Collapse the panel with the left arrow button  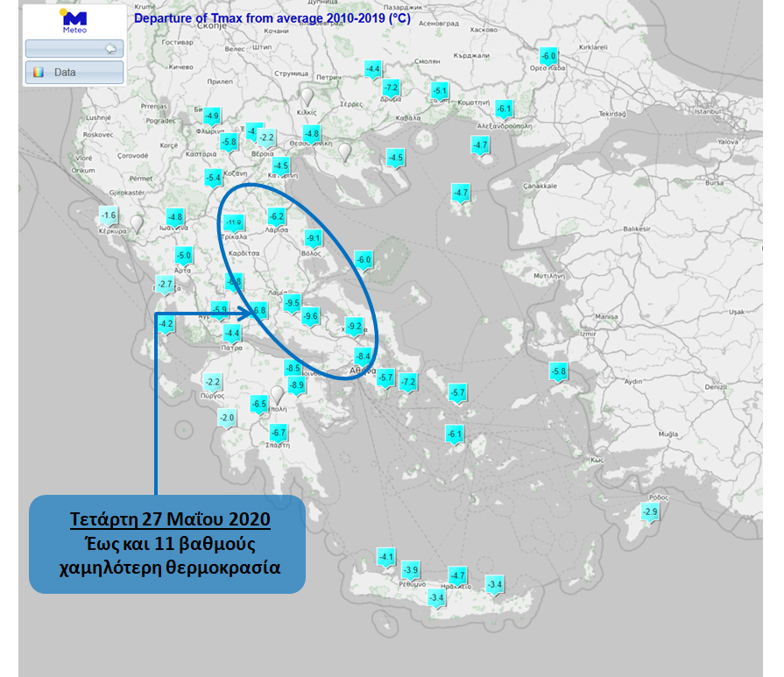click(74, 48)
